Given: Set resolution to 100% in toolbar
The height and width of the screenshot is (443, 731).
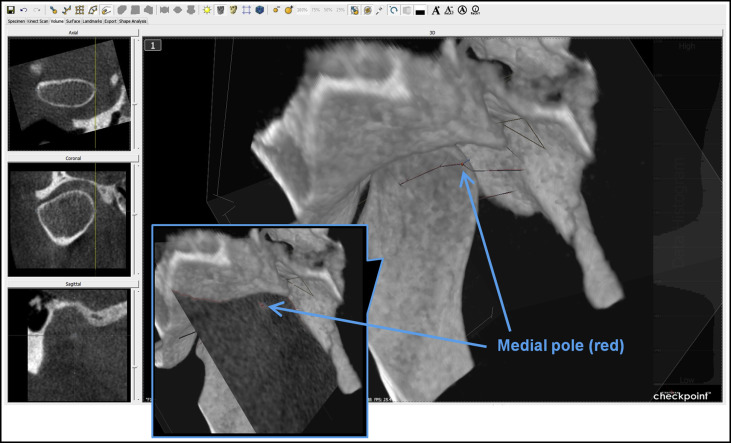Looking at the screenshot, I should (301, 10).
